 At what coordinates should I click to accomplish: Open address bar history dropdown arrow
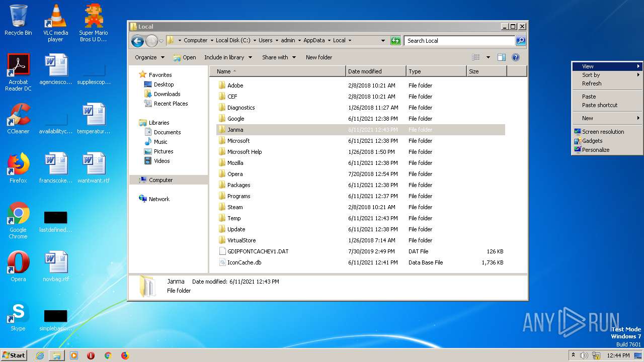[383, 41]
